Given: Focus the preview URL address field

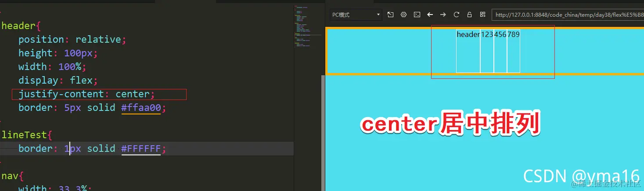Looking at the screenshot, I should coord(568,15).
